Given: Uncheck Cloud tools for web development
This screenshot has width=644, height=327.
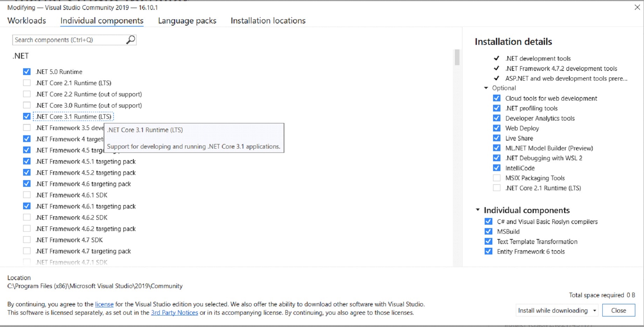Looking at the screenshot, I should pos(497,98).
